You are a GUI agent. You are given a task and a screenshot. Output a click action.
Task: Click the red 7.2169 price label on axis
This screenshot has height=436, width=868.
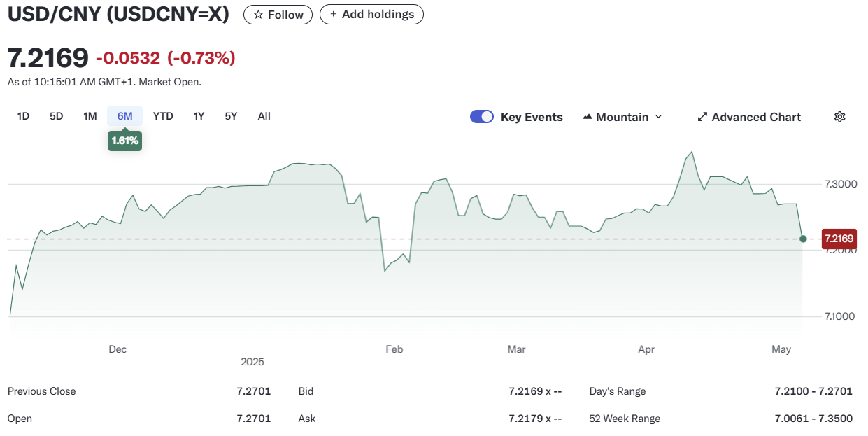839,239
